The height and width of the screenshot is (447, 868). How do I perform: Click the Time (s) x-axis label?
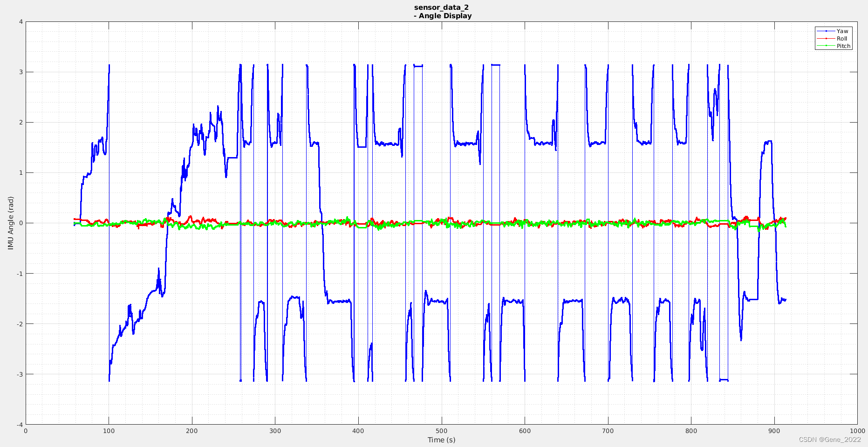point(441,440)
